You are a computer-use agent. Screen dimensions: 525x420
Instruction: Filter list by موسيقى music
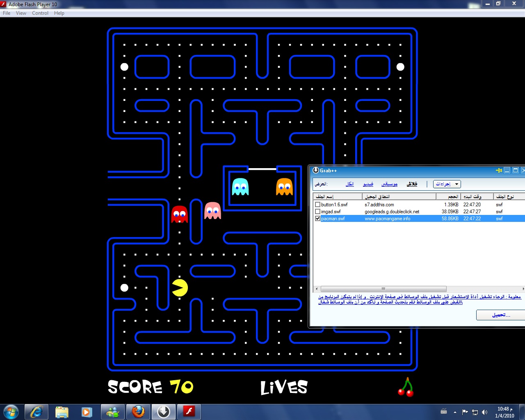tap(390, 184)
